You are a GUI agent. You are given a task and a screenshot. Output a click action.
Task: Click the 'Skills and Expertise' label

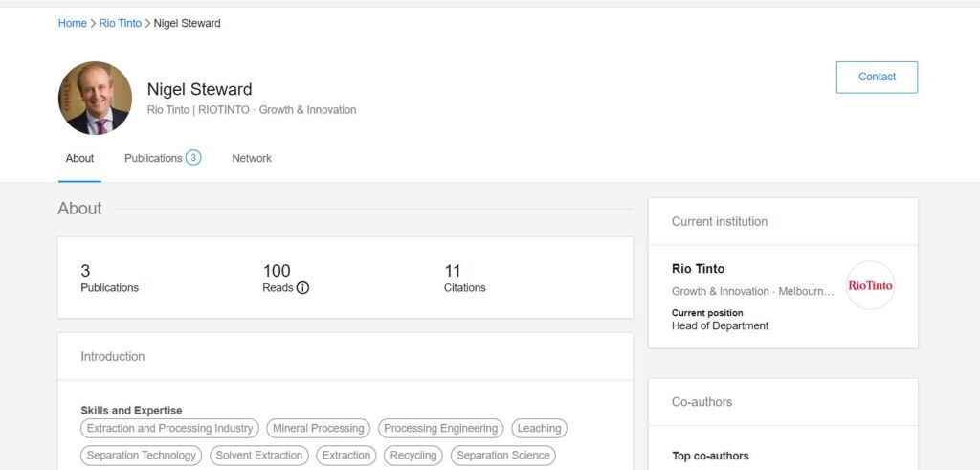click(x=131, y=411)
